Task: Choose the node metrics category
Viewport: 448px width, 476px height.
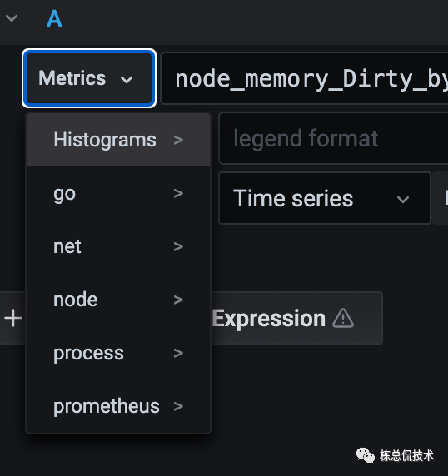Action: (118, 300)
